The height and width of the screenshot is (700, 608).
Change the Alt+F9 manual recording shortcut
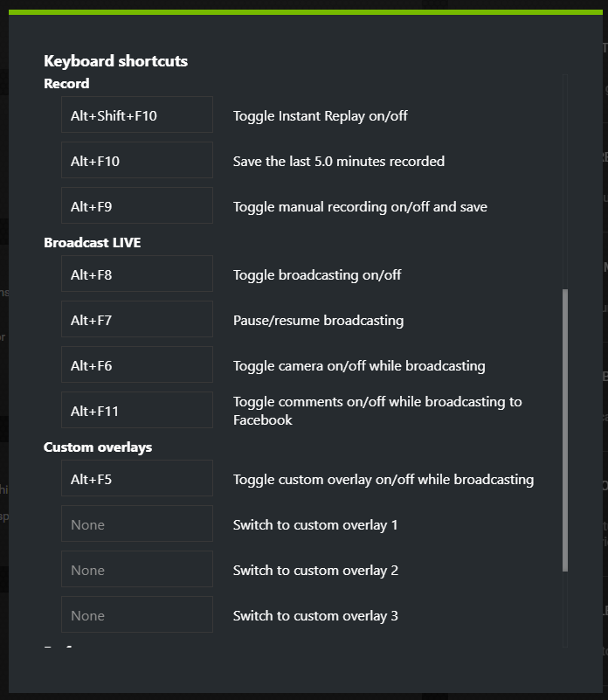click(x=137, y=205)
